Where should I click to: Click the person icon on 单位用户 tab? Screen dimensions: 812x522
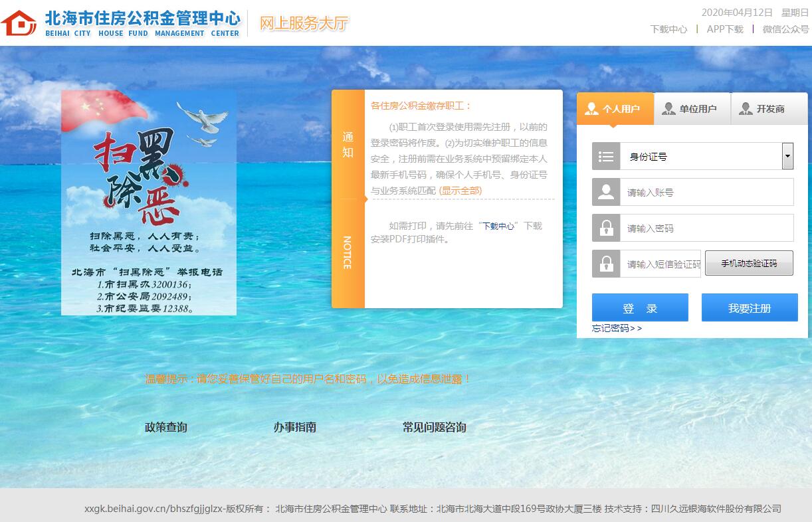click(668, 109)
